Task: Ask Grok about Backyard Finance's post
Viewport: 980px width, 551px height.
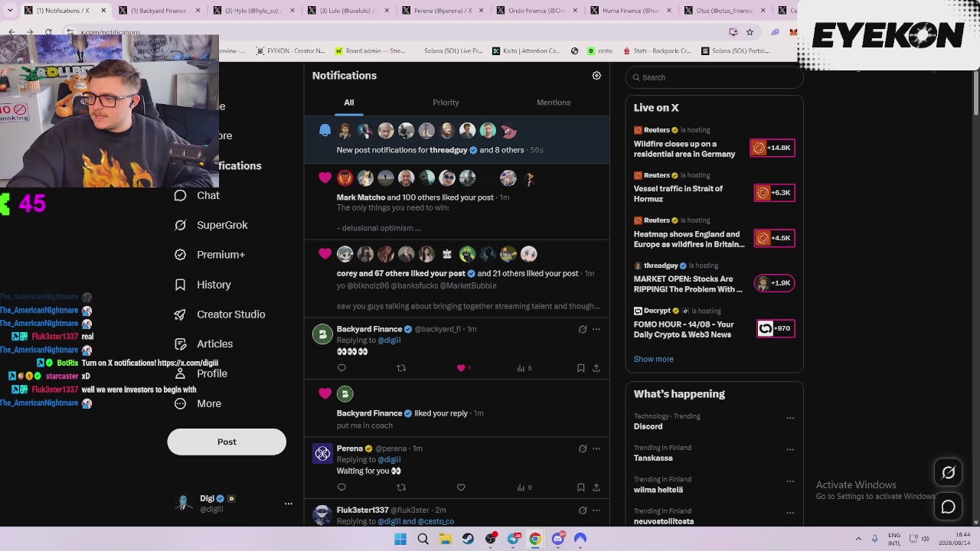Action: point(583,329)
